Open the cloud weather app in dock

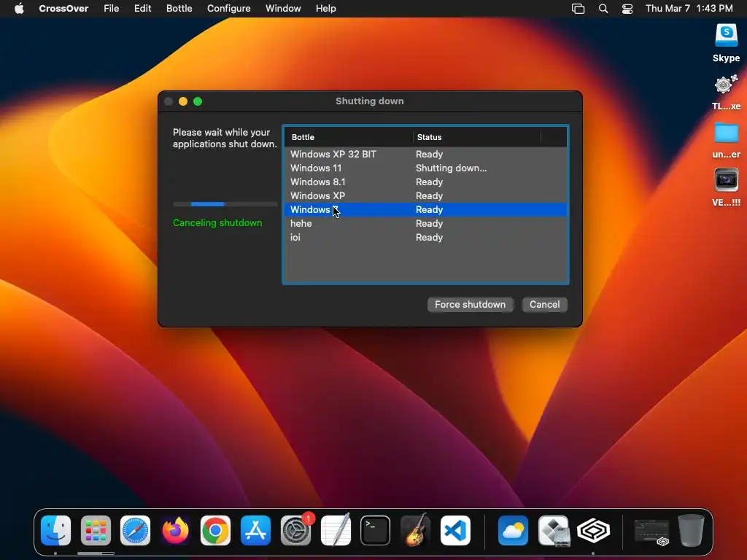point(513,530)
